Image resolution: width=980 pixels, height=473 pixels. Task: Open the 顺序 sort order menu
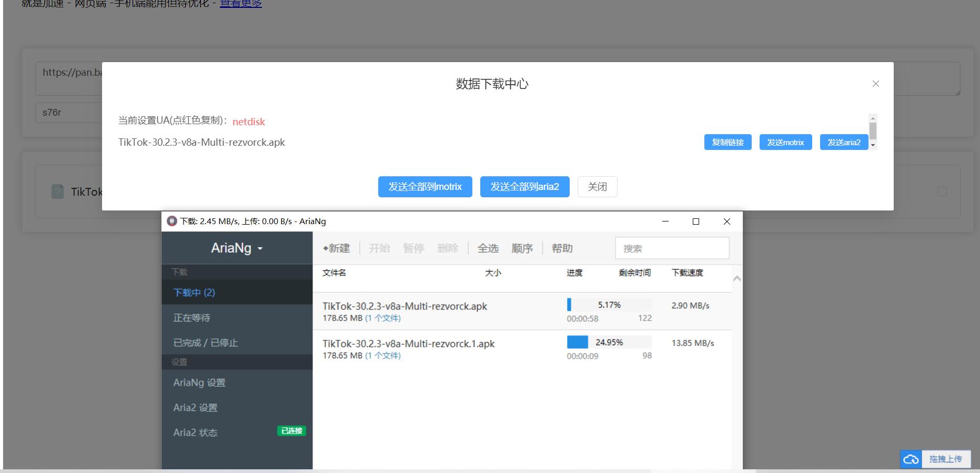[522, 248]
